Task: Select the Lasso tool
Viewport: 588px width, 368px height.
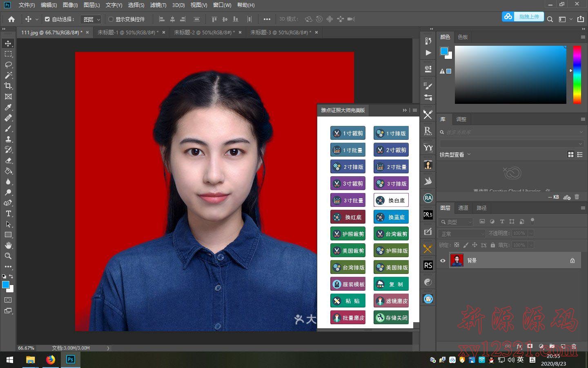Action: [8, 65]
